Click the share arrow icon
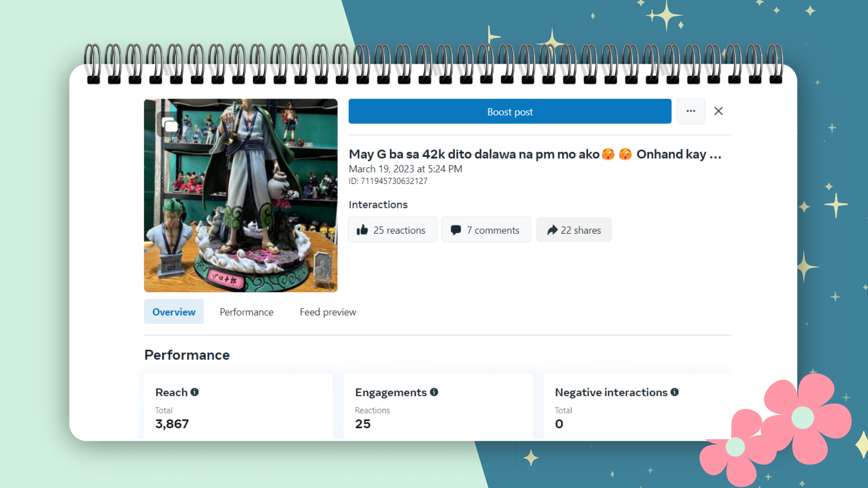The height and width of the screenshot is (488, 868). pos(552,230)
